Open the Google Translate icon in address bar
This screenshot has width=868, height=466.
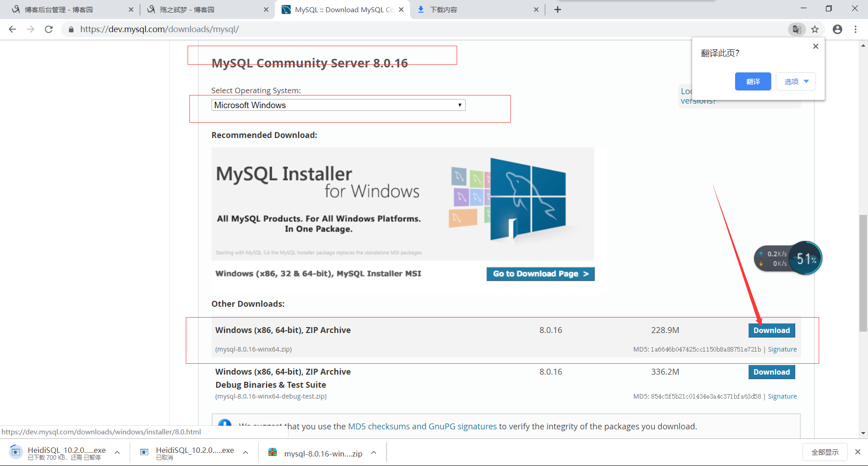[797, 29]
